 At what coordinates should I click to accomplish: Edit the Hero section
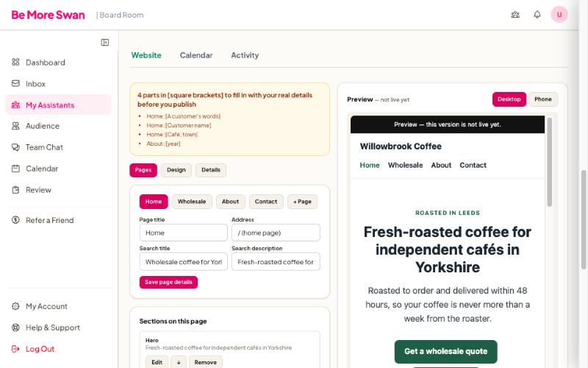click(x=157, y=362)
